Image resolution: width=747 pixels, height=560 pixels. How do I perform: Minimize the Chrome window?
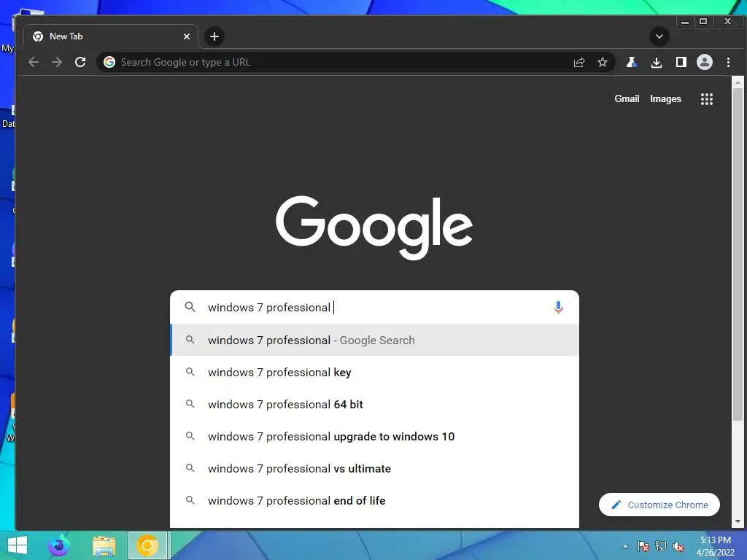tap(685, 21)
